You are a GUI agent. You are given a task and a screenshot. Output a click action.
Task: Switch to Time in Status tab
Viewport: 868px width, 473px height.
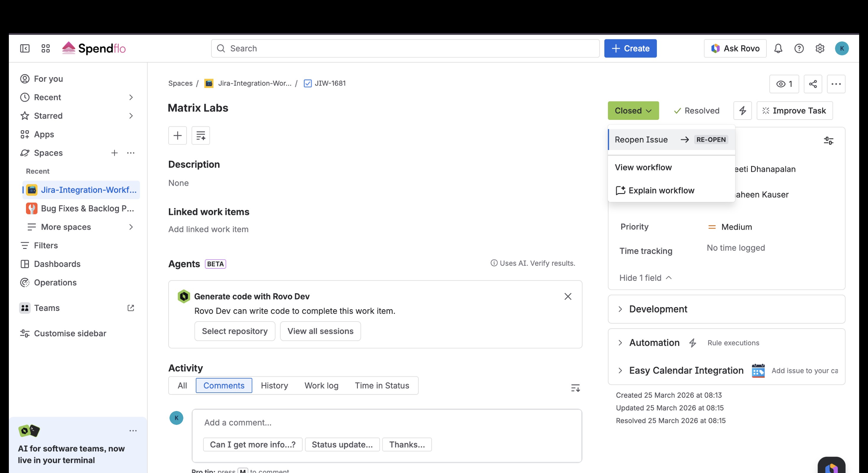382,385
